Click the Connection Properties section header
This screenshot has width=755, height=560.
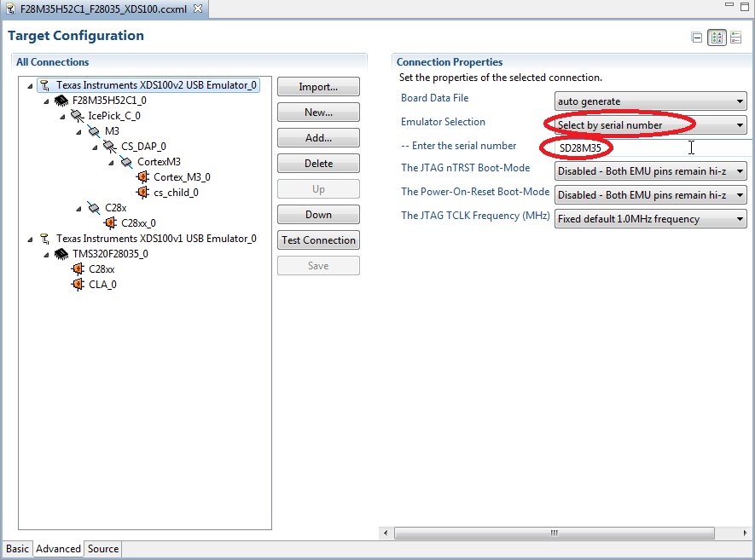pyautogui.click(x=450, y=62)
